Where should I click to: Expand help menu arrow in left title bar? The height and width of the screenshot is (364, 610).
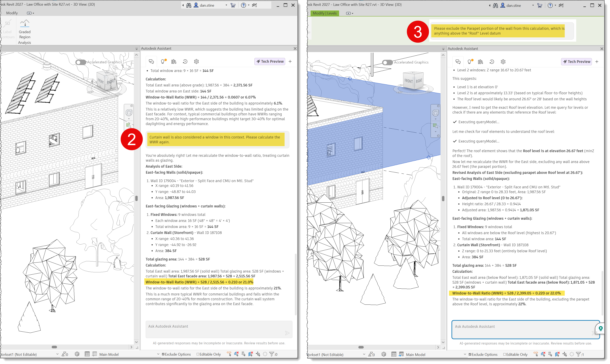pyautogui.click(x=249, y=5)
